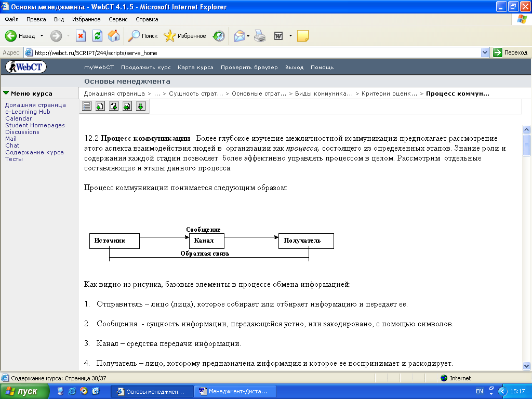The width and height of the screenshot is (532, 399).
Task: Click the double-arrow retrace page icon
Action: point(127,106)
